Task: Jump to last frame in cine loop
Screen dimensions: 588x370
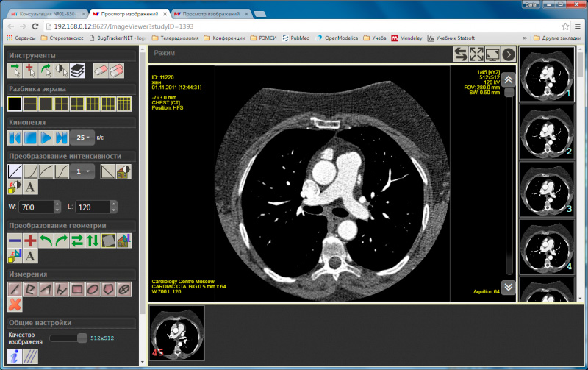Action: click(62, 138)
